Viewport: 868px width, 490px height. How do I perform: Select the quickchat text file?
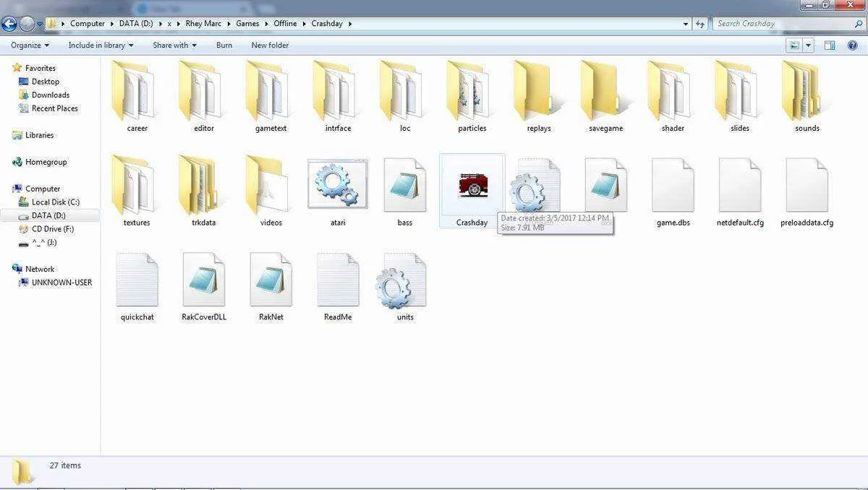tap(137, 285)
